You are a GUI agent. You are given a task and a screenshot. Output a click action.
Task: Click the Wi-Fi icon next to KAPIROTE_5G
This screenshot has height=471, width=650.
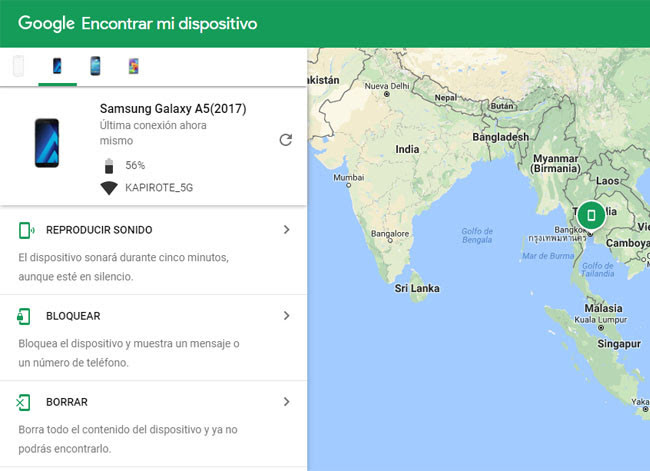pyautogui.click(x=109, y=188)
